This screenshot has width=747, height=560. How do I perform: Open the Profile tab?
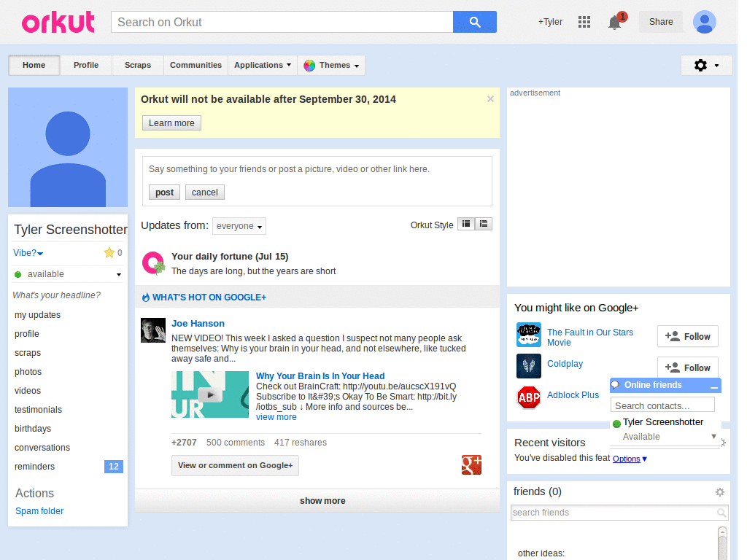[86, 65]
